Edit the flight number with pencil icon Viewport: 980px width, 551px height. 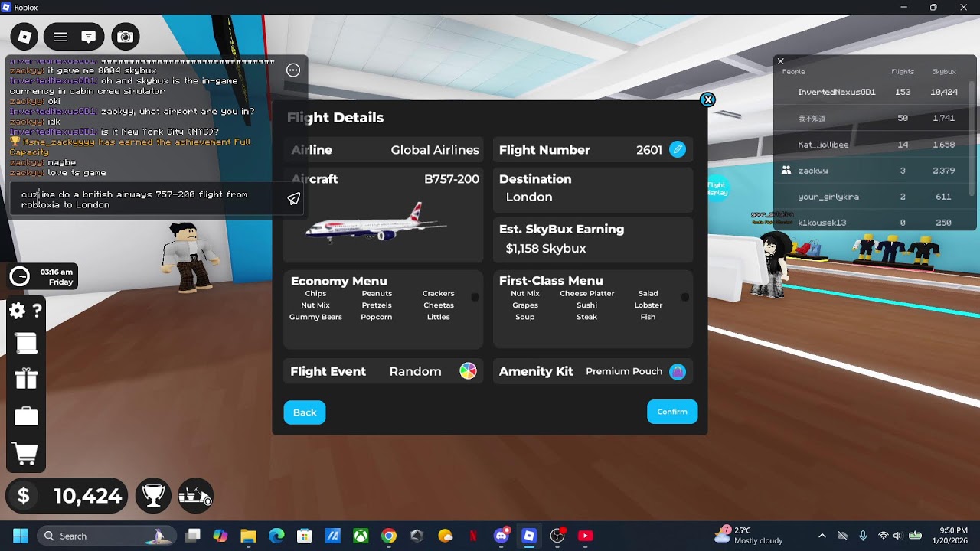tap(678, 150)
